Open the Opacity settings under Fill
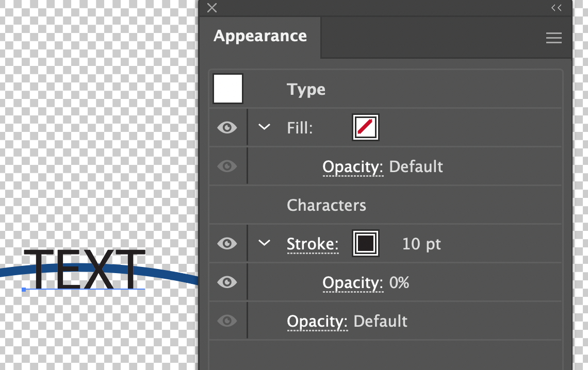 point(353,166)
